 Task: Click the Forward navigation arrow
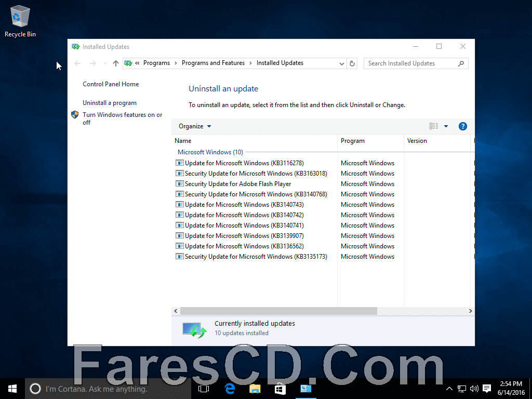92,63
